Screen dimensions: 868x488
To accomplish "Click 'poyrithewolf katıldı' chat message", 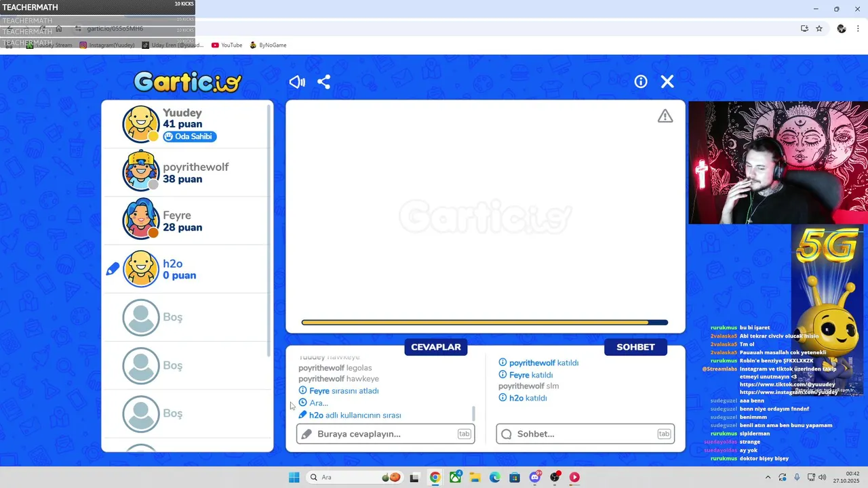I will click(x=538, y=363).
